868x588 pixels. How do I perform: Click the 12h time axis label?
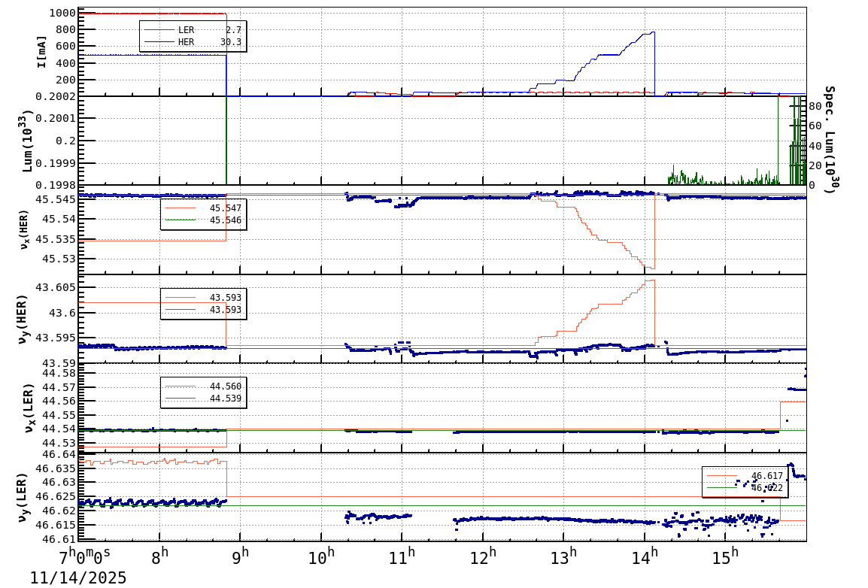click(x=484, y=556)
